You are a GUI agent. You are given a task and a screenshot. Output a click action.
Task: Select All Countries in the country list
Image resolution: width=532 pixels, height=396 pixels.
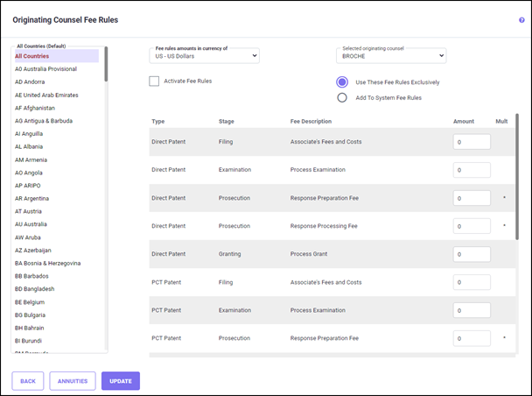[31, 56]
